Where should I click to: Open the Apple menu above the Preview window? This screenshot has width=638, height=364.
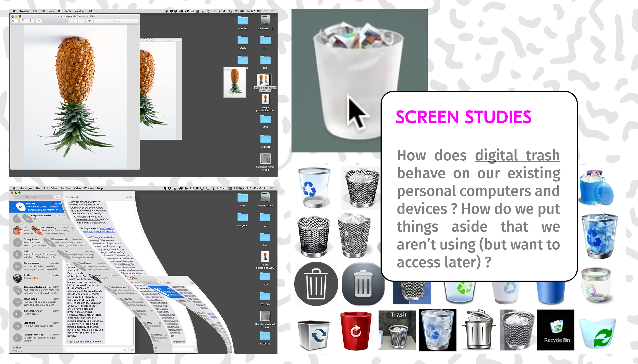coord(14,11)
